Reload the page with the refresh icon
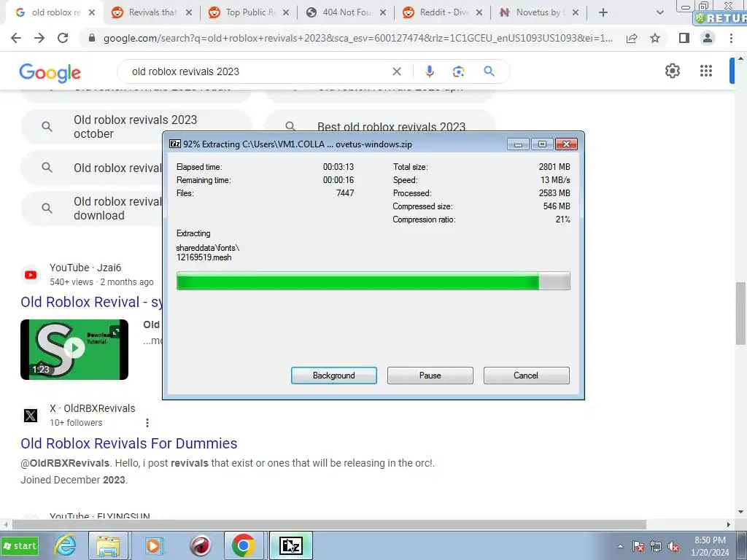The height and width of the screenshot is (560, 747). click(63, 38)
